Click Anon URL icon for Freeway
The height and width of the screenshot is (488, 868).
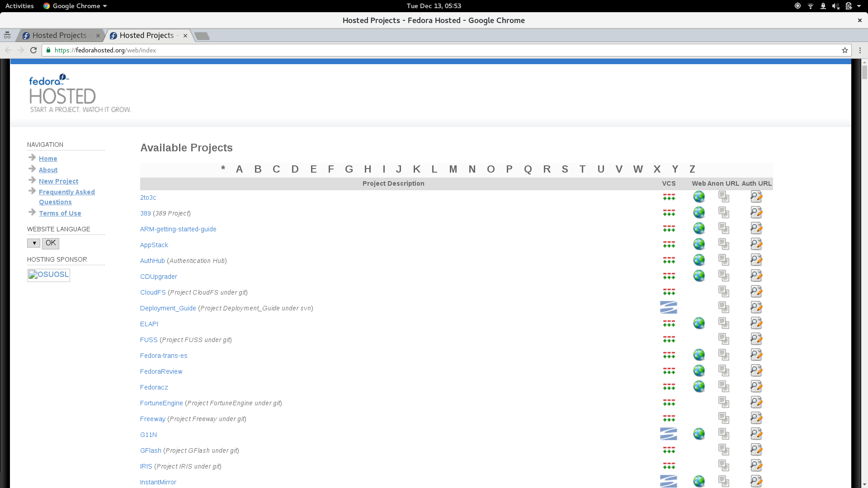tap(724, 418)
